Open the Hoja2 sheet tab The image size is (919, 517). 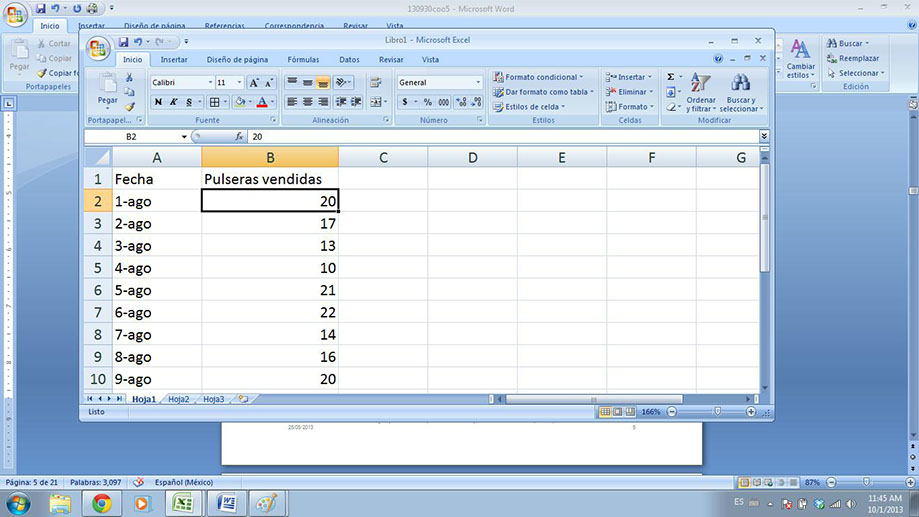coord(178,399)
